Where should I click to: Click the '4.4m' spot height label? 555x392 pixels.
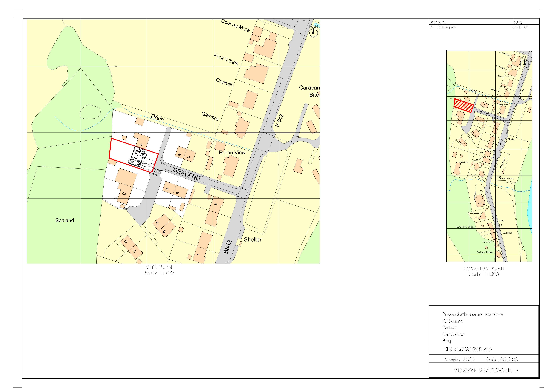click(501, 221)
